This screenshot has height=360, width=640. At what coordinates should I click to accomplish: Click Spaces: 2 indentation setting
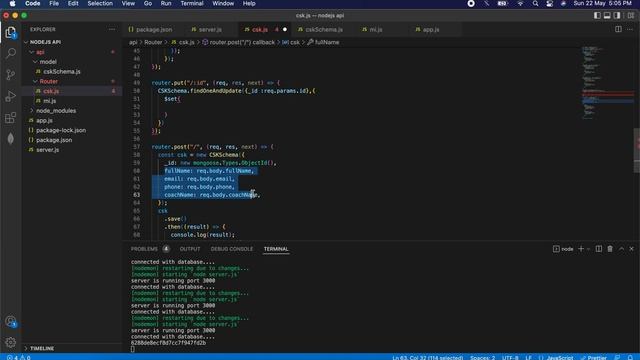[482, 357]
